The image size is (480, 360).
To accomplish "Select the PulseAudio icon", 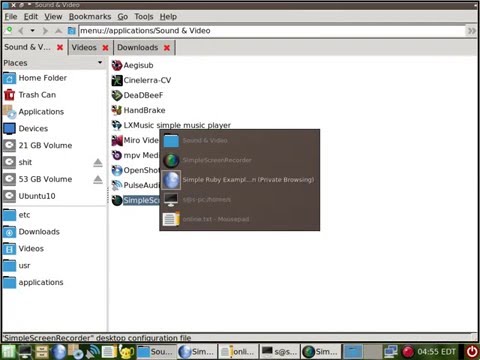I will click(x=117, y=185).
